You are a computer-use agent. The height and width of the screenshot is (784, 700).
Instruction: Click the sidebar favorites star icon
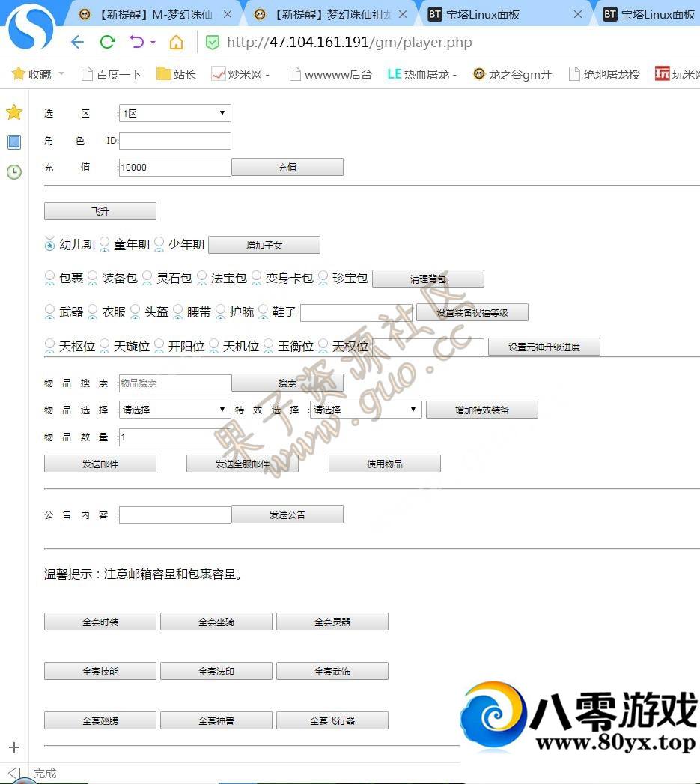click(14, 112)
